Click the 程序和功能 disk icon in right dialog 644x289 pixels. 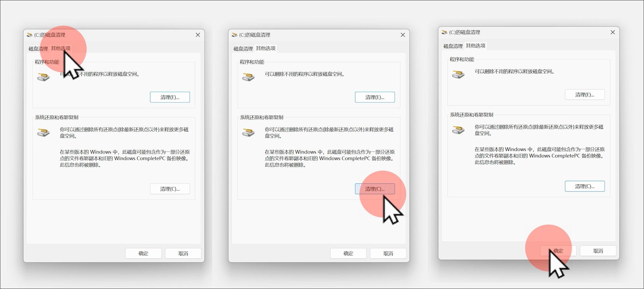click(458, 74)
